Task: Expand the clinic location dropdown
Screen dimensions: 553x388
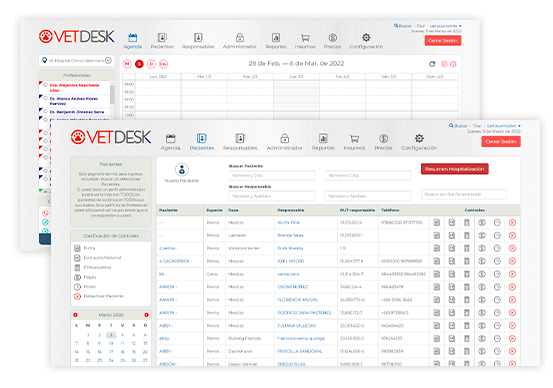Action: click(108, 60)
